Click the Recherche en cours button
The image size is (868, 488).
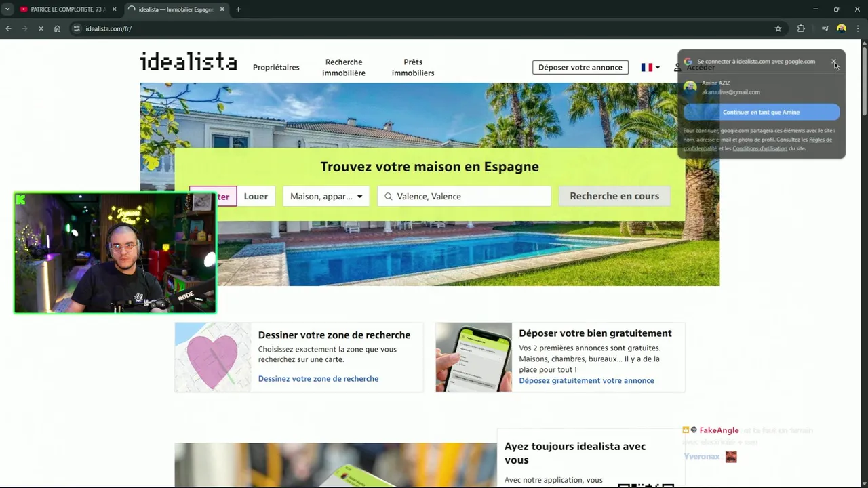[x=614, y=197]
